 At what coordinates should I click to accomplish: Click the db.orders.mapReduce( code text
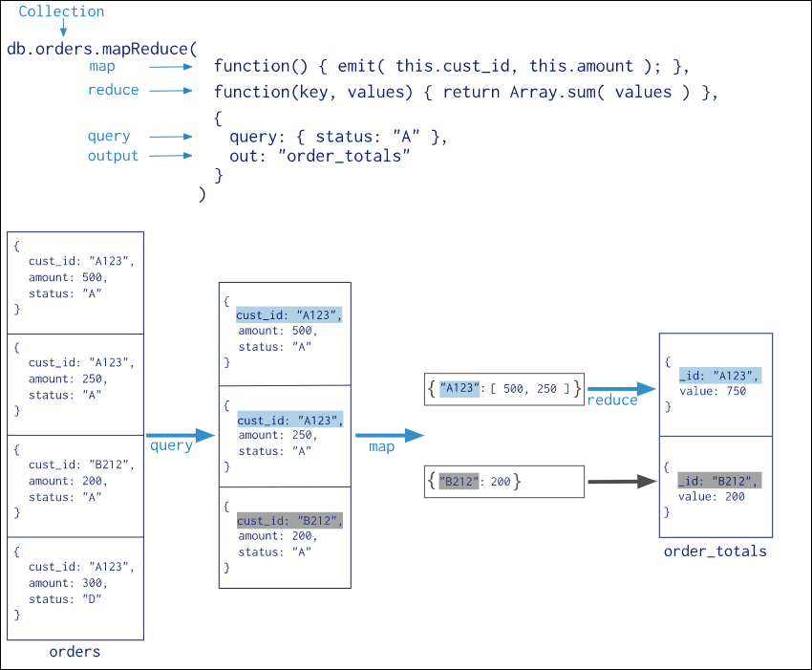point(102,49)
